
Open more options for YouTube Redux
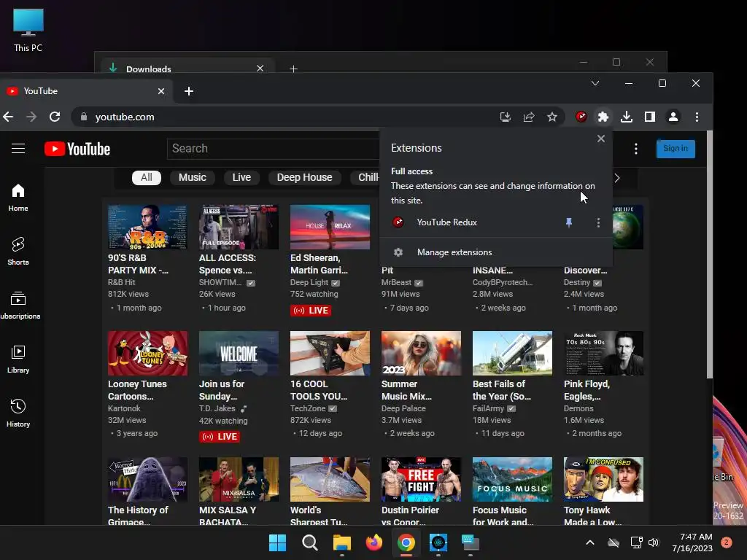coord(598,222)
